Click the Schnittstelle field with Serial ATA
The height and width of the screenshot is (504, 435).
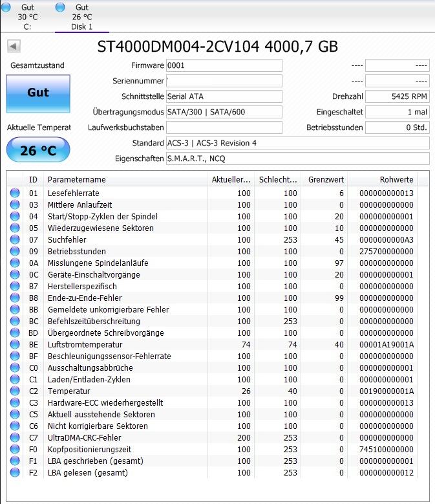[x=224, y=96]
